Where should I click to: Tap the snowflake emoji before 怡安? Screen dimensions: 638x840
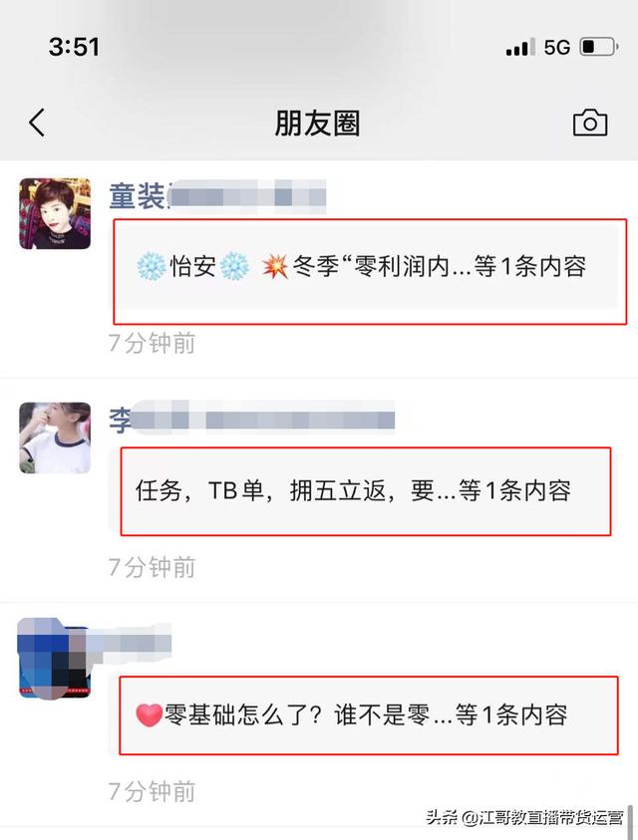tap(151, 266)
